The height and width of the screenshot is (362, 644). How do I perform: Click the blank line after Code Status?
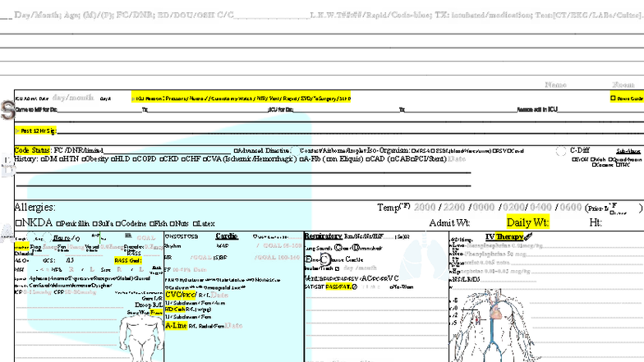(x=168, y=153)
